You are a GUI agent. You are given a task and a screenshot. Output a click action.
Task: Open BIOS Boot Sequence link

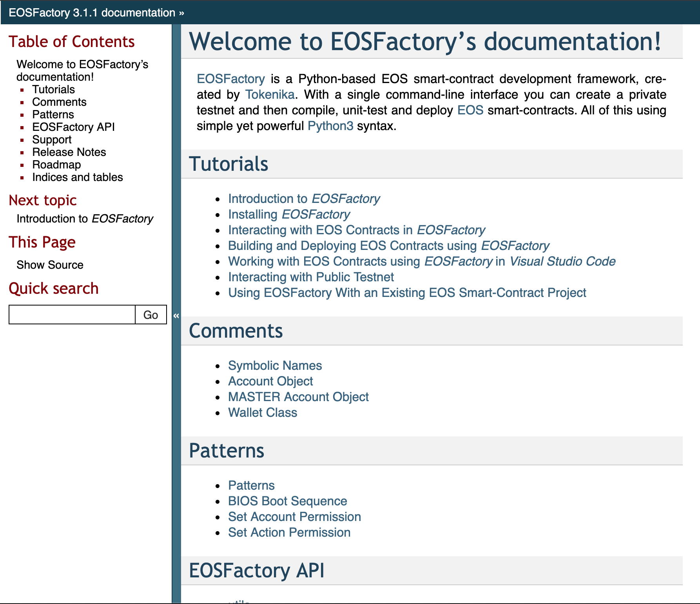[287, 501]
